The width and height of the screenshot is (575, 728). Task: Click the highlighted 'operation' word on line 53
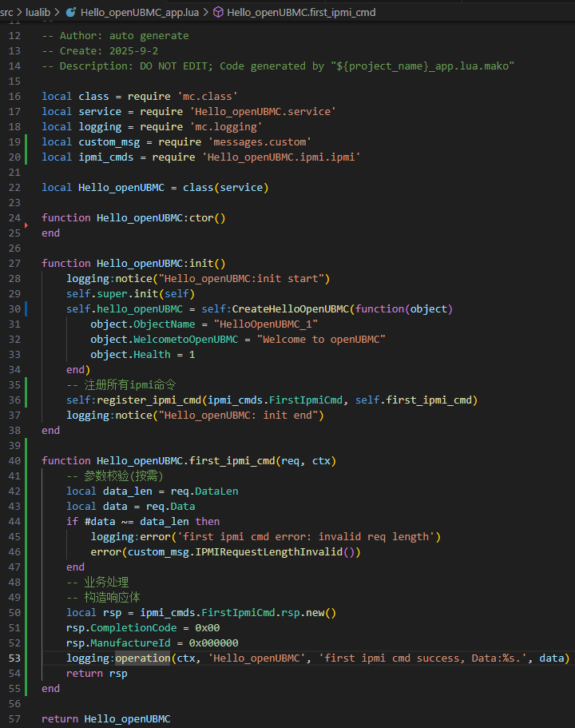[x=143, y=658]
